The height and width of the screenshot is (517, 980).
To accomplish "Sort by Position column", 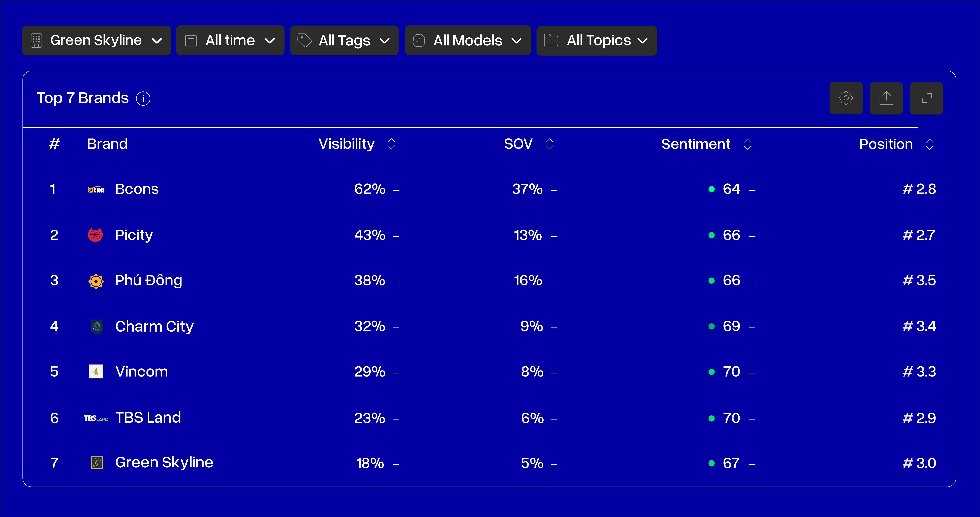I will 929,144.
